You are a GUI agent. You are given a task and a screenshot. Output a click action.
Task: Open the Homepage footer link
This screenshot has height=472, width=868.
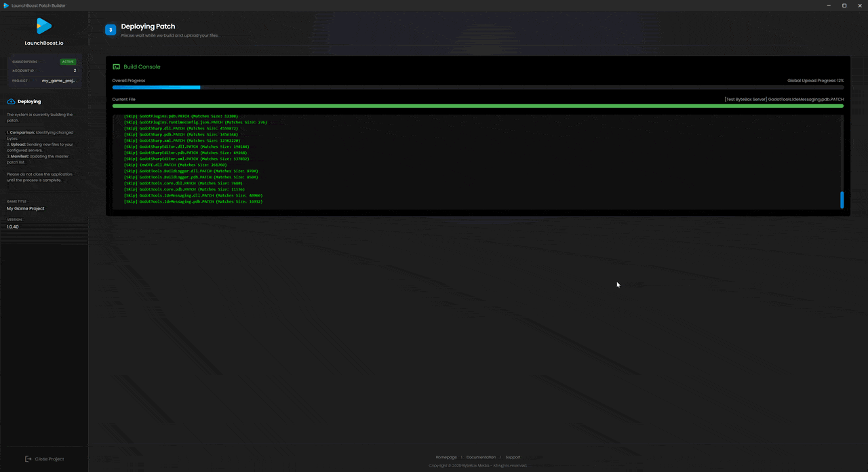(446, 457)
